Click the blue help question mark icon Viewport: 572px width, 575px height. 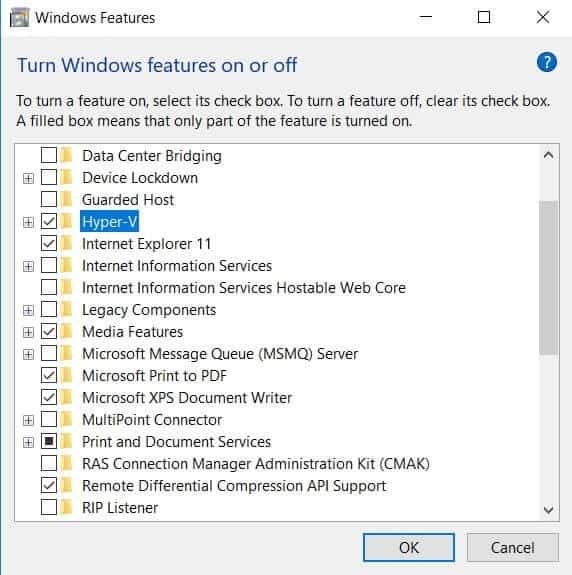547,62
